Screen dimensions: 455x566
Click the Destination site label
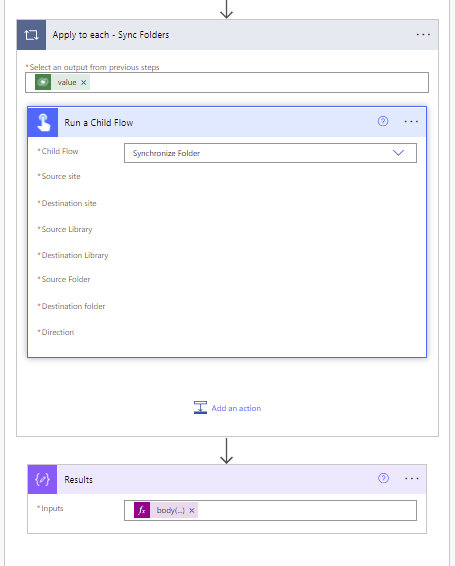click(x=69, y=203)
